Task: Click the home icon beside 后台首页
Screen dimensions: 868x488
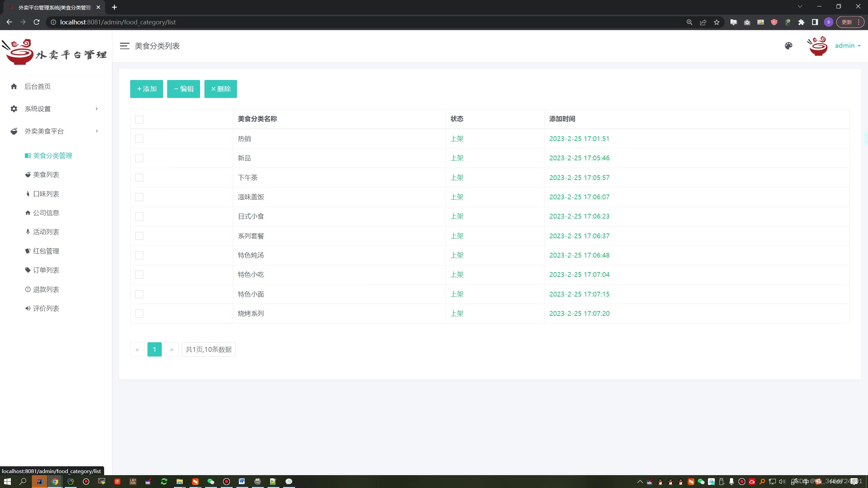Action: (x=14, y=86)
